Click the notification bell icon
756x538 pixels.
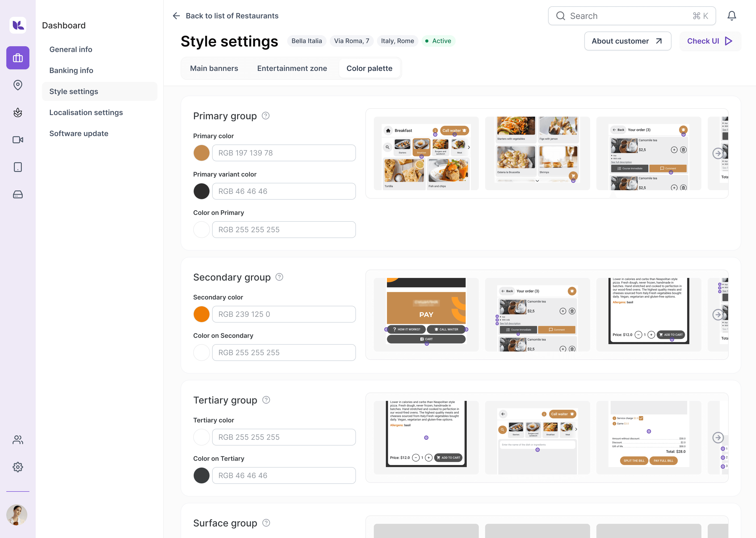(x=732, y=16)
